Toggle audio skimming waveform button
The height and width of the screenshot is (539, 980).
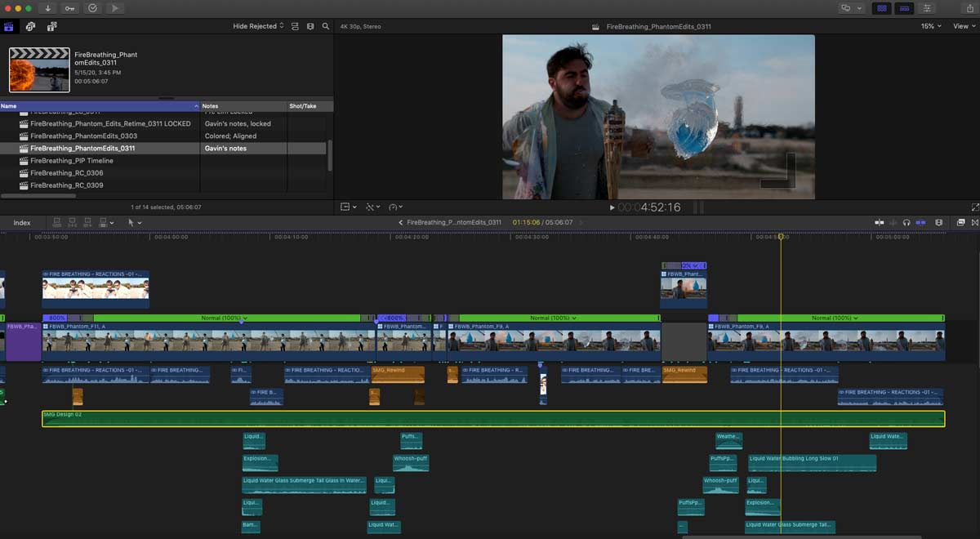pyautogui.click(x=893, y=222)
